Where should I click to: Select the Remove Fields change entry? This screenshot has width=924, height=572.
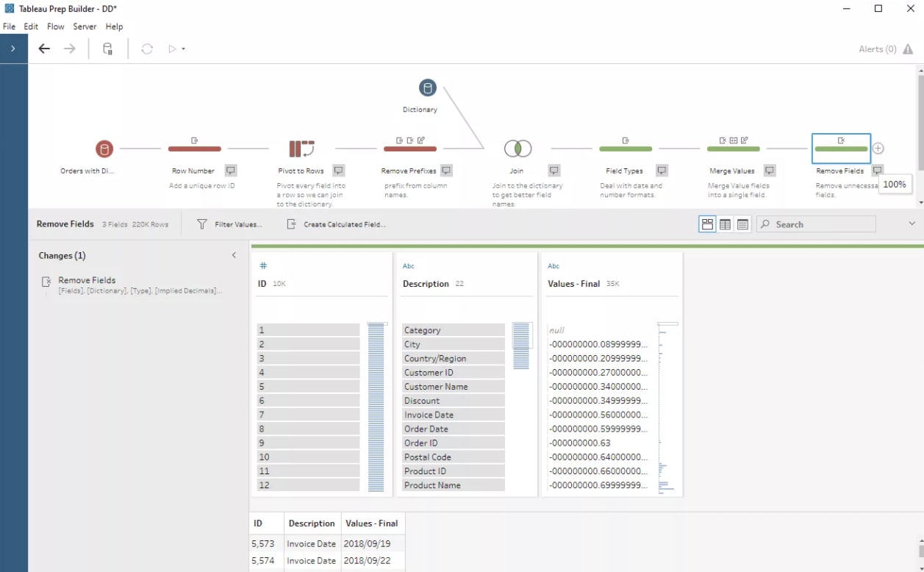click(x=132, y=285)
